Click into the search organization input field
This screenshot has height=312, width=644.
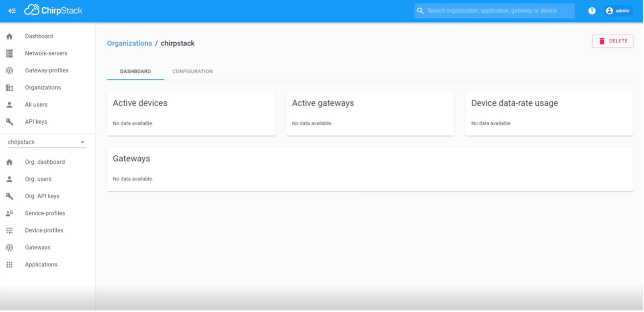click(494, 11)
